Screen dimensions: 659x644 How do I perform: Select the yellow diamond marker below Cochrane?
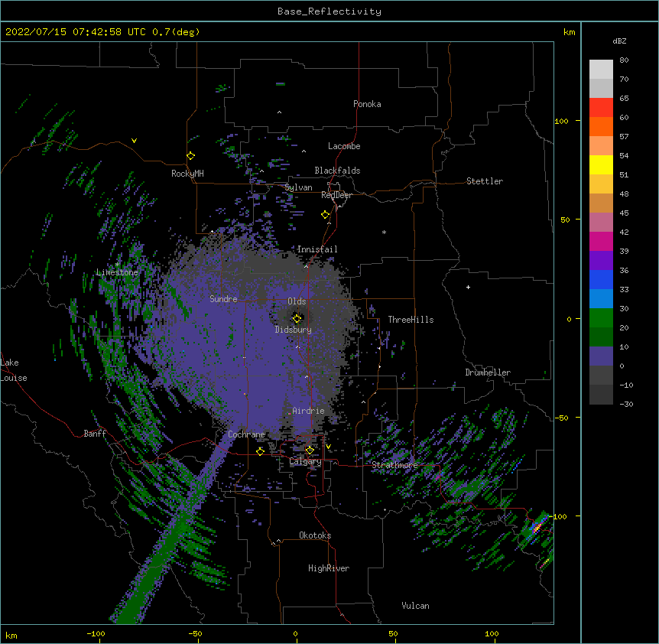coord(260,451)
